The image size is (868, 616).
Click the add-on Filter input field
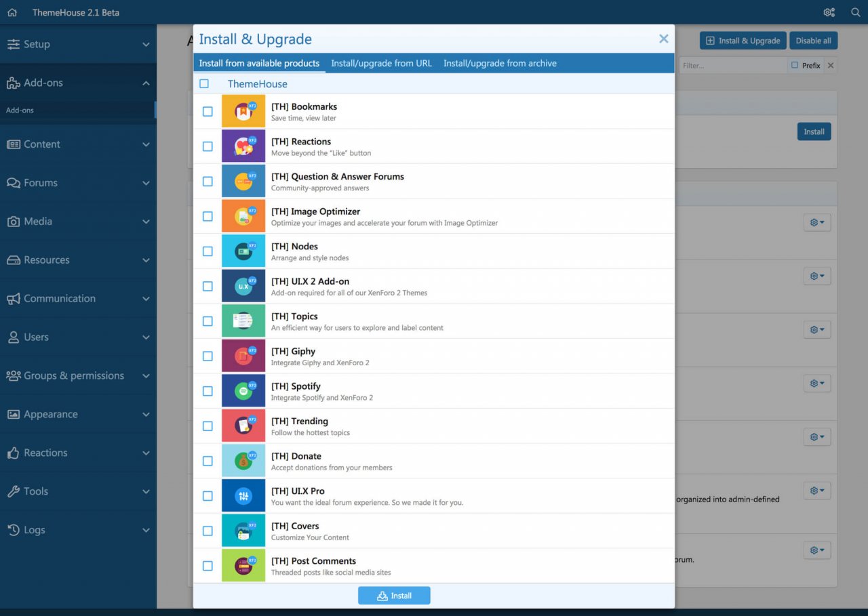pos(731,66)
